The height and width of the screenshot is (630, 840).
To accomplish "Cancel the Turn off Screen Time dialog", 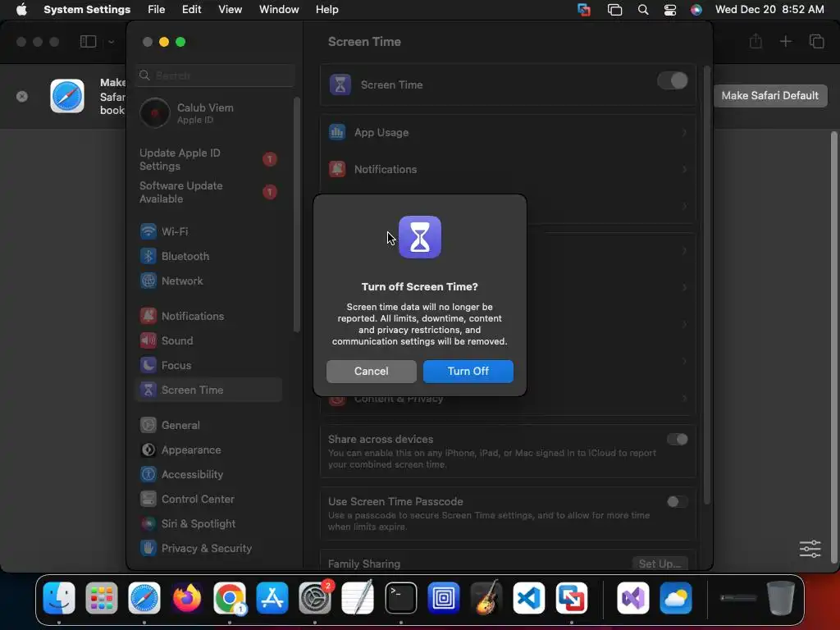I will pos(372,372).
